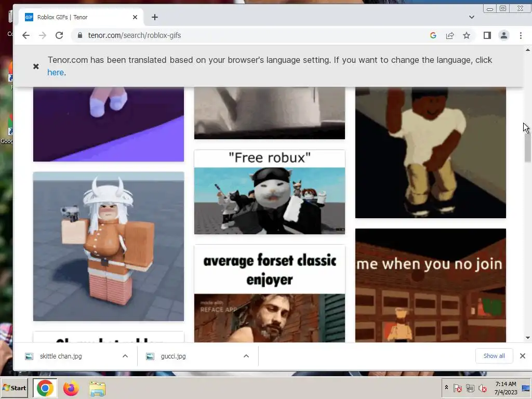The width and height of the screenshot is (532, 399).
Task: Share this page via share icon
Action: 450,35
